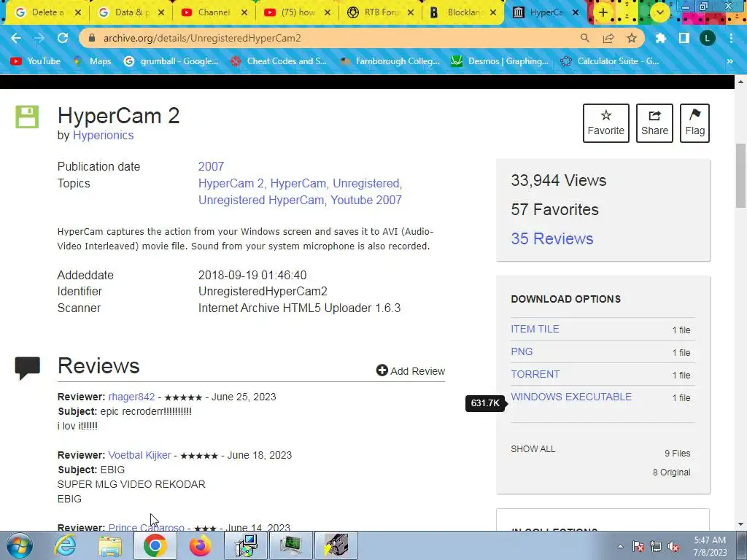
Task: Click SHOW ALL download files
Action: [x=533, y=449]
